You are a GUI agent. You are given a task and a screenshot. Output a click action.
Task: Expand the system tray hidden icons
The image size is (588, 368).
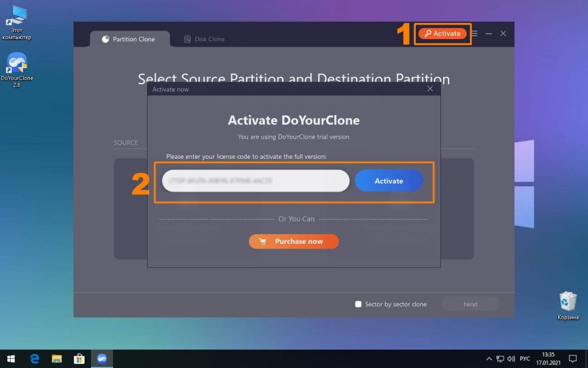[489, 359]
